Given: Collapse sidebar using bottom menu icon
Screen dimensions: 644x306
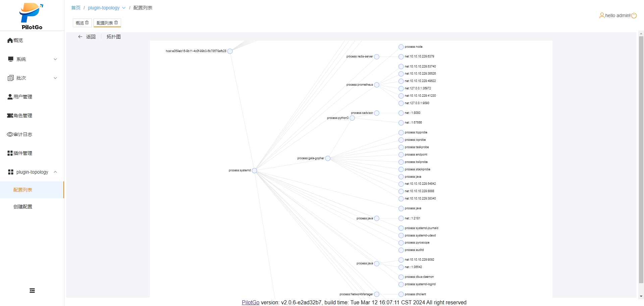Looking at the screenshot, I should [x=32, y=291].
